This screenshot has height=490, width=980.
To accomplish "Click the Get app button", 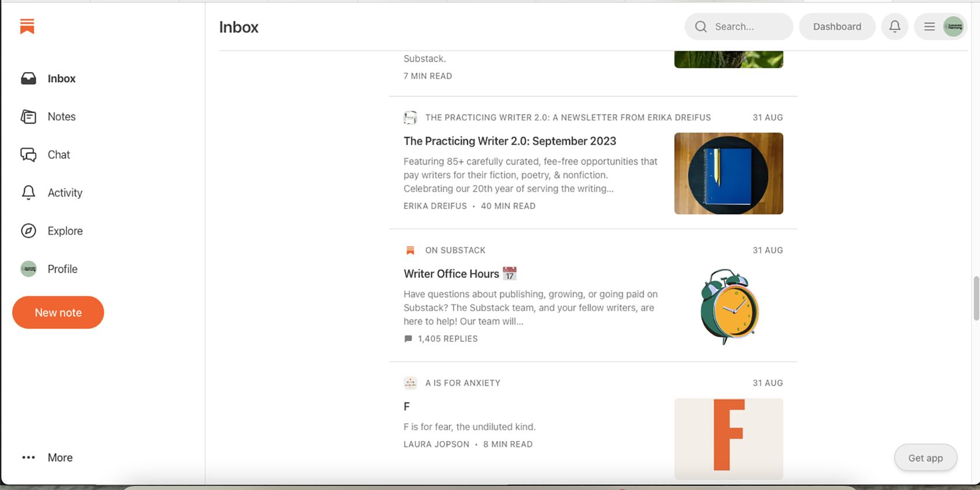I will point(925,458).
